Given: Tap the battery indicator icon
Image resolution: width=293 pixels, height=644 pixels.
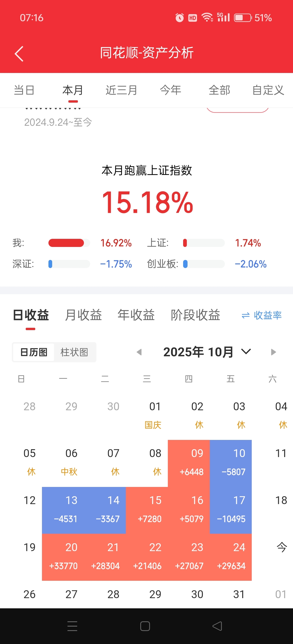Looking at the screenshot, I should (x=242, y=18).
